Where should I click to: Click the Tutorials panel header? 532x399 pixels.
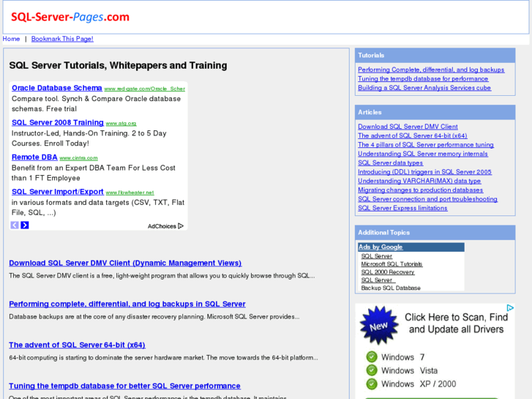(435, 56)
